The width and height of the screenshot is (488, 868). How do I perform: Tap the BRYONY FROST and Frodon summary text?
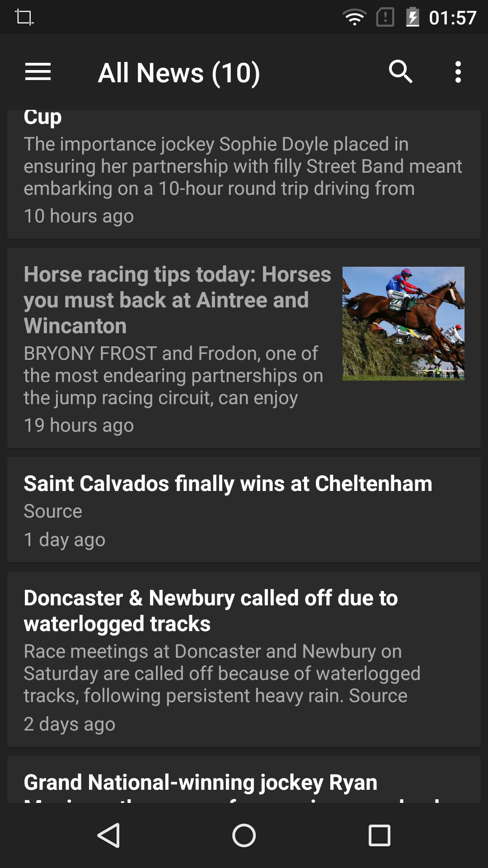(174, 376)
